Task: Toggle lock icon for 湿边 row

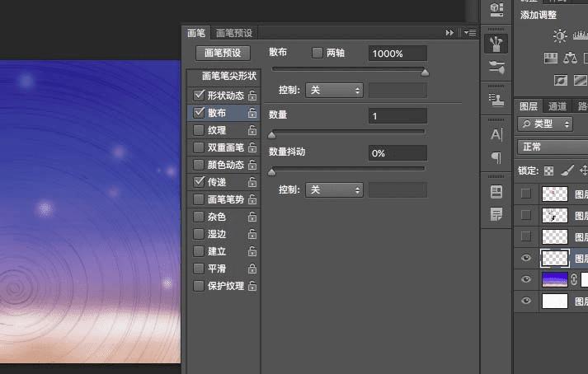Action: 252,234
